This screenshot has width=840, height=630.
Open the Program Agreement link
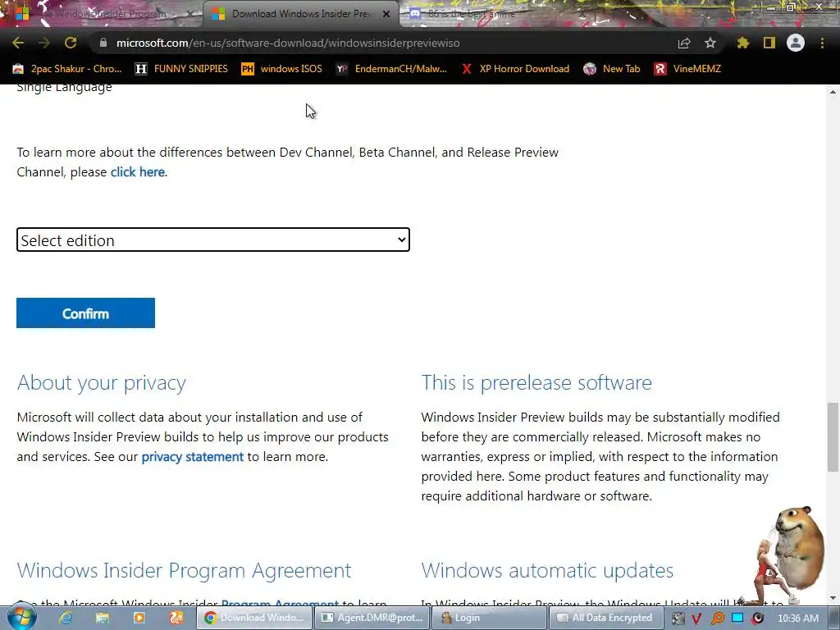[x=280, y=605]
